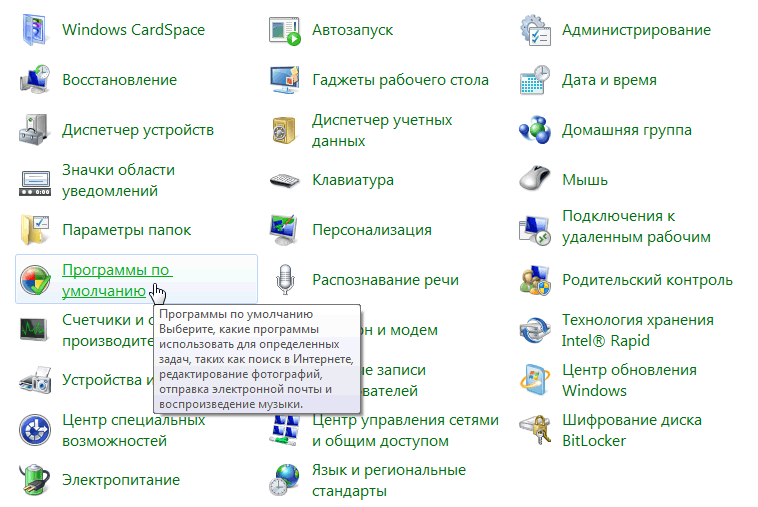This screenshot has height=507, width=758.
Task: Go to the Восстановление link
Action: [119, 80]
